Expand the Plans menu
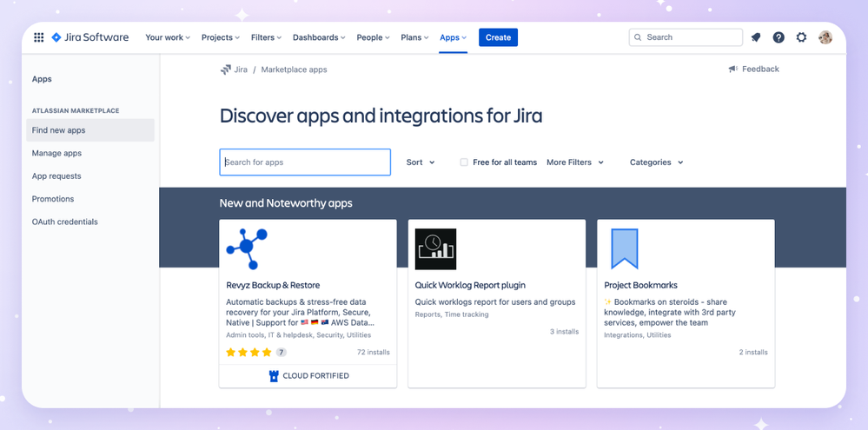The image size is (868, 430). (414, 37)
